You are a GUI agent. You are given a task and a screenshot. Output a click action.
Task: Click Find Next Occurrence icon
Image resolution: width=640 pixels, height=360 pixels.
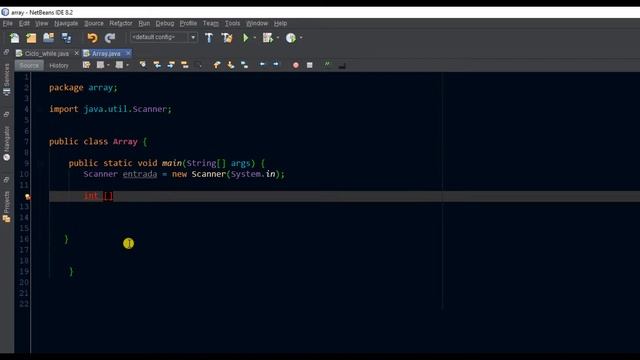point(171,65)
